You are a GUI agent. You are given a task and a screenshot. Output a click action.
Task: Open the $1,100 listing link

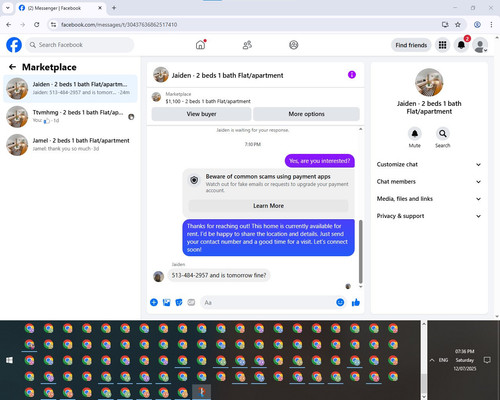pyautogui.click(x=208, y=101)
